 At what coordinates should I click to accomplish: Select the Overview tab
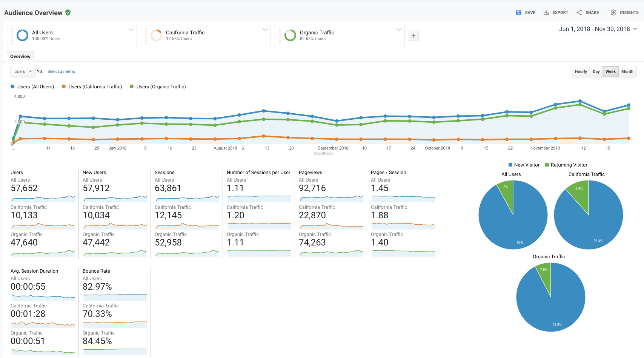point(20,57)
